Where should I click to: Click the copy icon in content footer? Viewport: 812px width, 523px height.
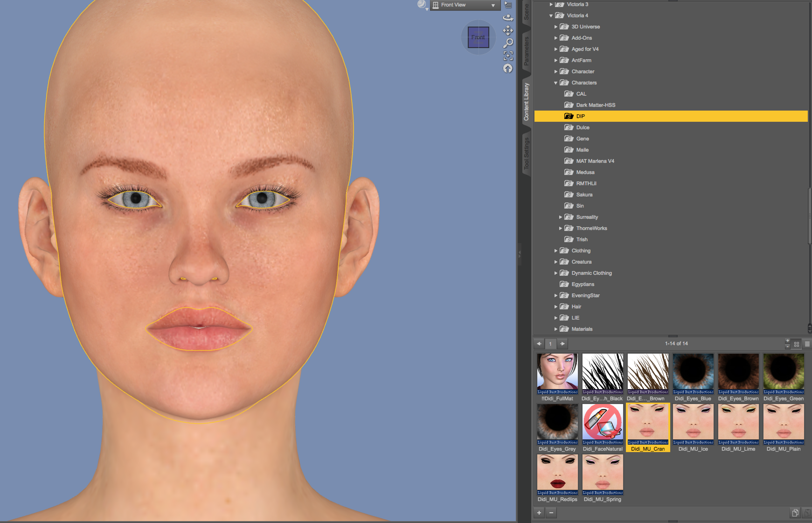tap(795, 513)
